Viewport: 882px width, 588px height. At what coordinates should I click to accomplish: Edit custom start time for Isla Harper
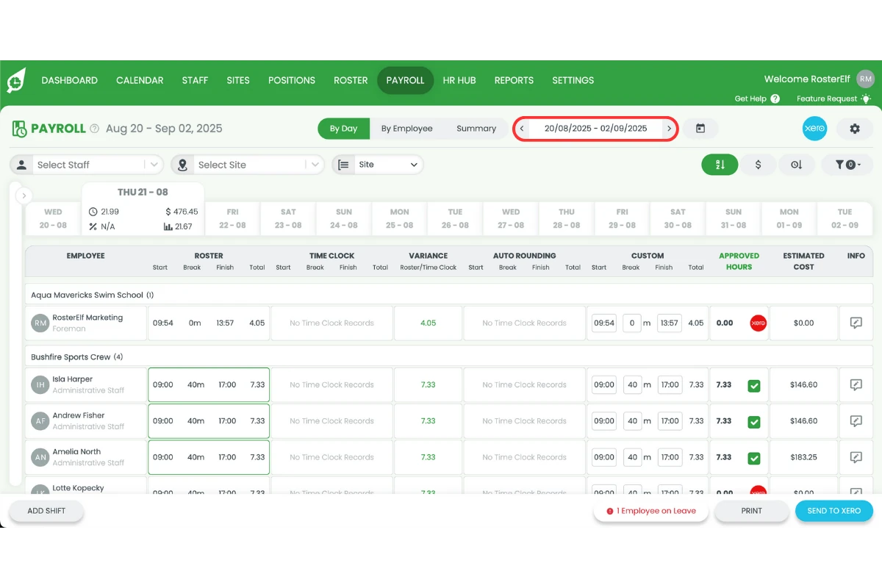pyautogui.click(x=604, y=384)
